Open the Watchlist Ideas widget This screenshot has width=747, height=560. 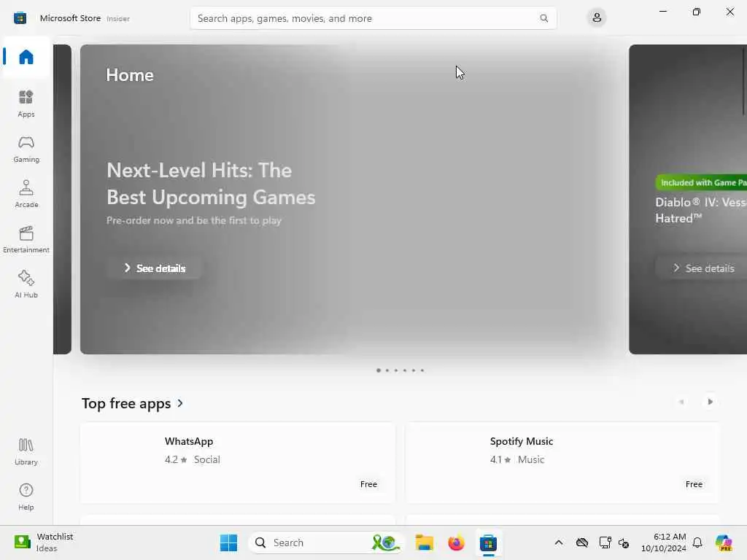[x=44, y=542]
